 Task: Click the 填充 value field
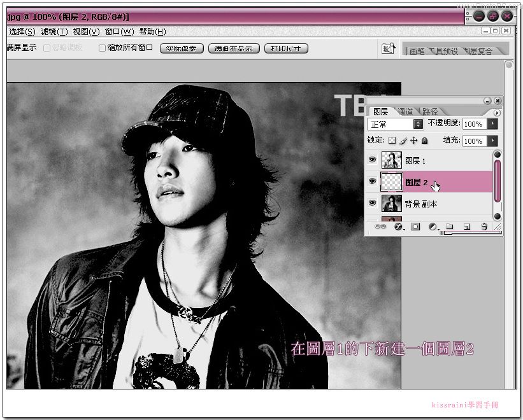click(475, 141)
